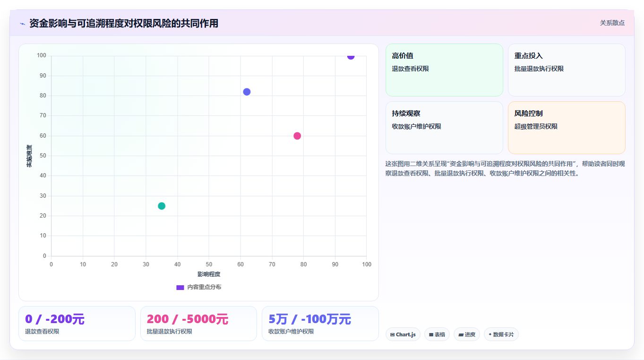Screen dimensions: 644x360
Task: Open the 重点投入 quadrant card
Action: pos(567,70)
